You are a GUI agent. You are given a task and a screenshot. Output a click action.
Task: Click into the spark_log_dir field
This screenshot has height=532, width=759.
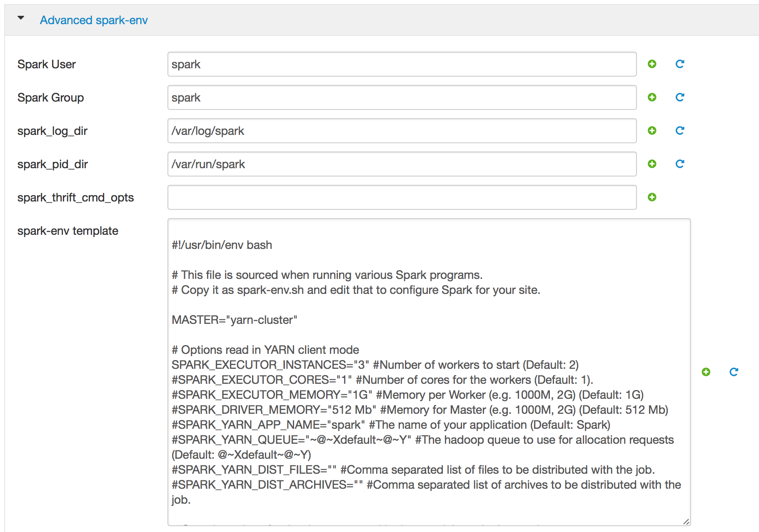402,131
